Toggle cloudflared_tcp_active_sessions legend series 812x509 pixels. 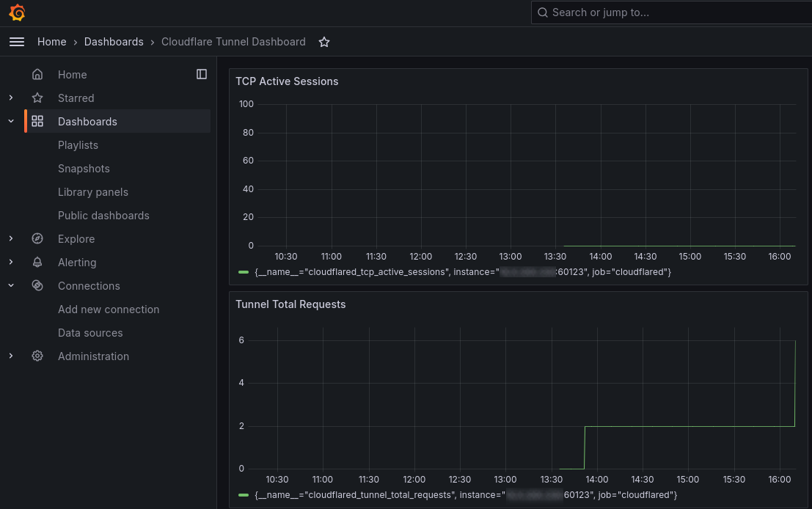click(x=463, y=272)
